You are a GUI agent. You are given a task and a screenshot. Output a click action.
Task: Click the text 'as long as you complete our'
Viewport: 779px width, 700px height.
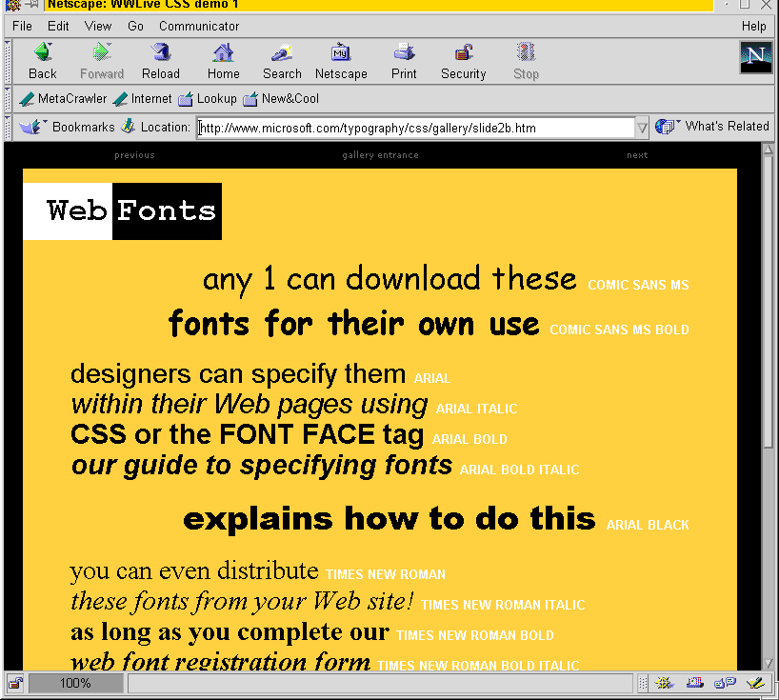tap(230, 632)
